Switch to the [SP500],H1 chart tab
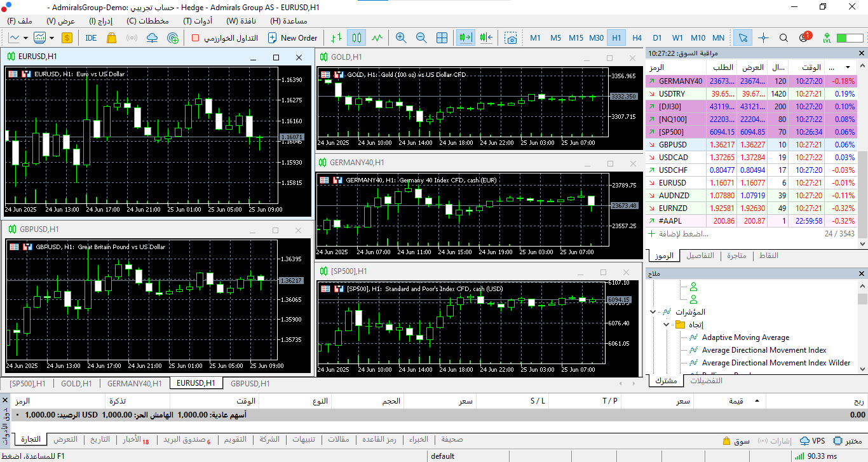 pyautogui.click(x=27, y=383)
